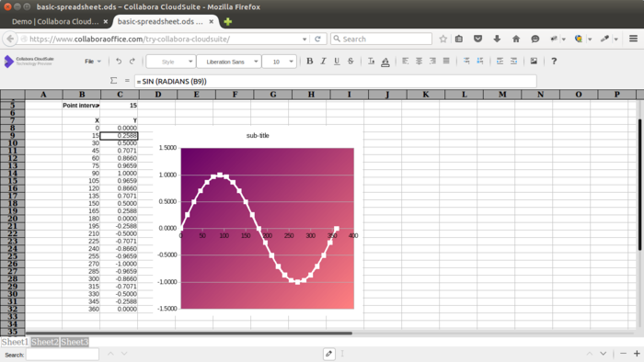
Task: Open the File menu
Action: 93,62
